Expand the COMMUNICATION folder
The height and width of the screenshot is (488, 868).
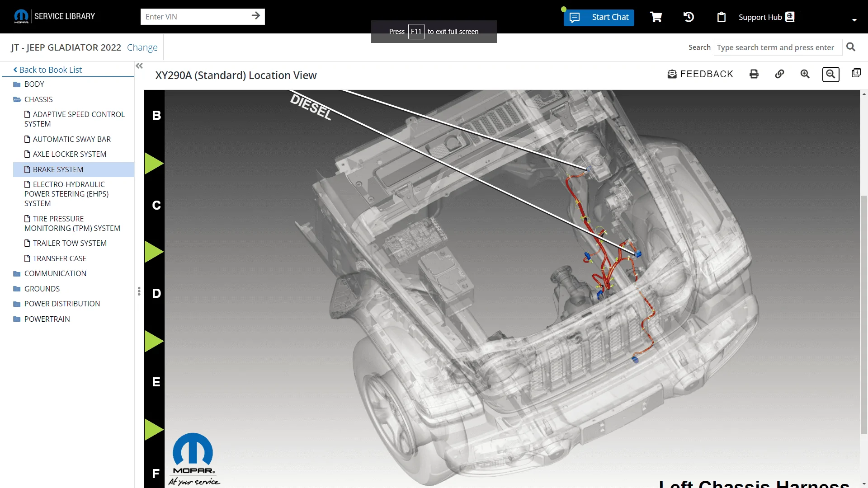pos(50,273)
